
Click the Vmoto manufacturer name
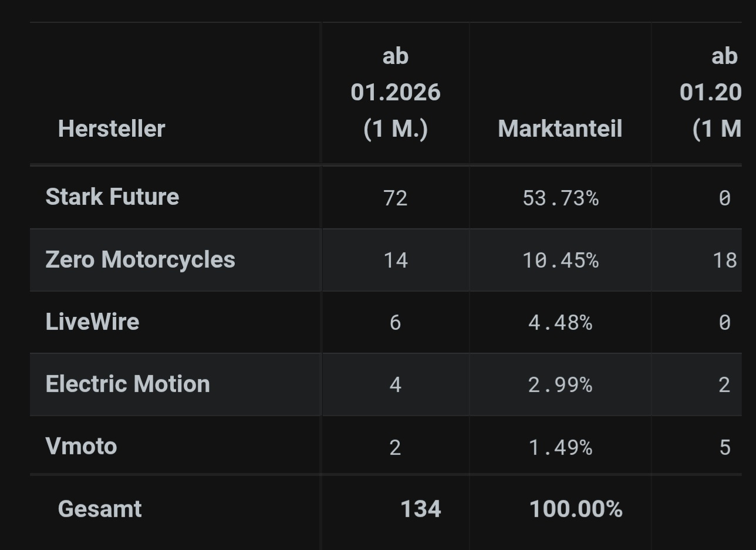(x=81, y=446)
